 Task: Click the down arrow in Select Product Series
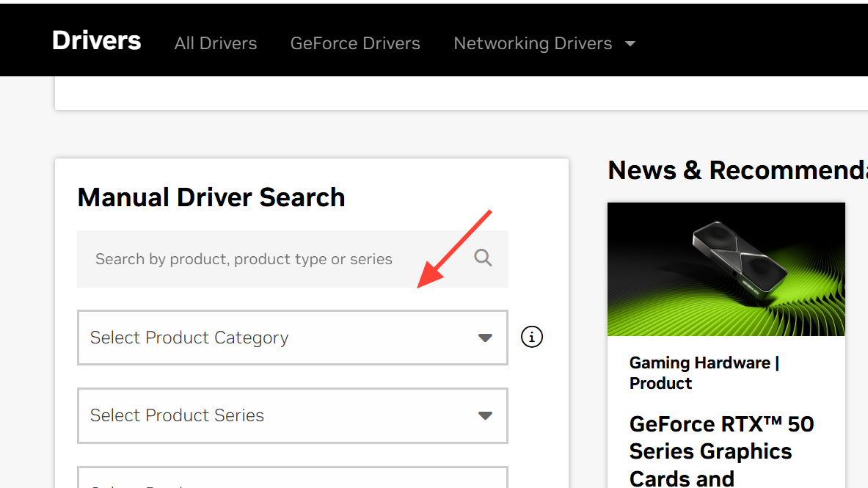485,415
